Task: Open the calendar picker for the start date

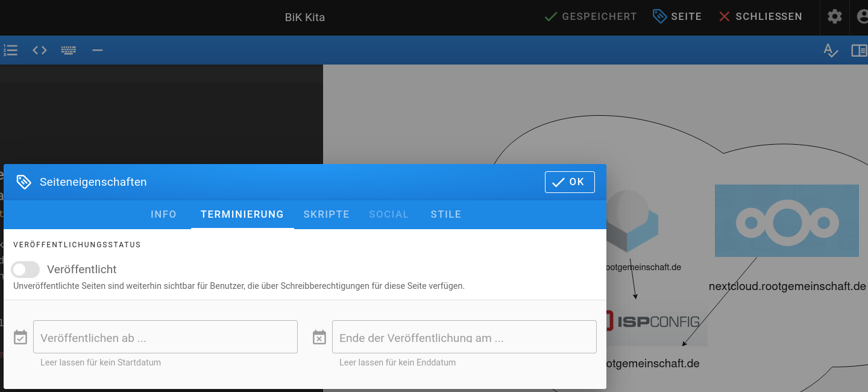Action: pos(20,337)
